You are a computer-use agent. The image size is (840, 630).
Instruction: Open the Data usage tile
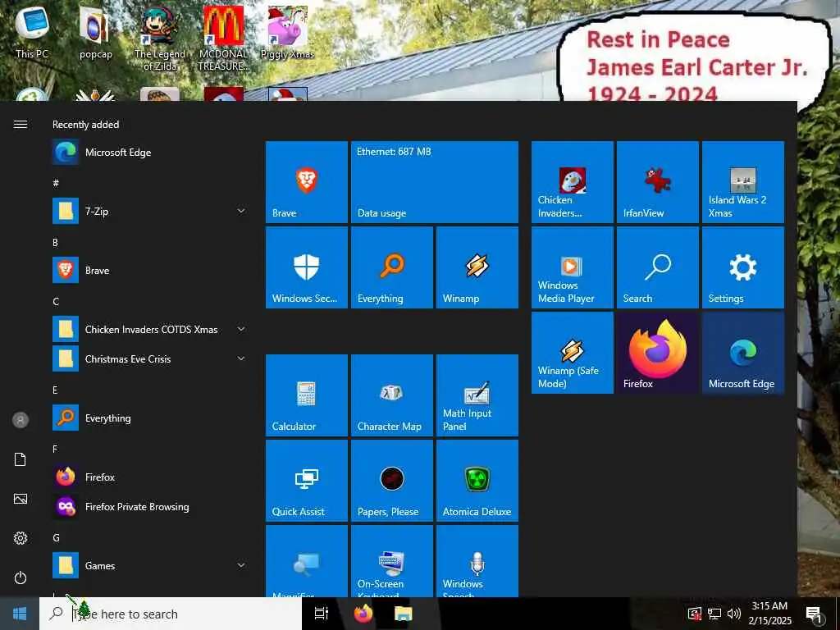point(435,182)
